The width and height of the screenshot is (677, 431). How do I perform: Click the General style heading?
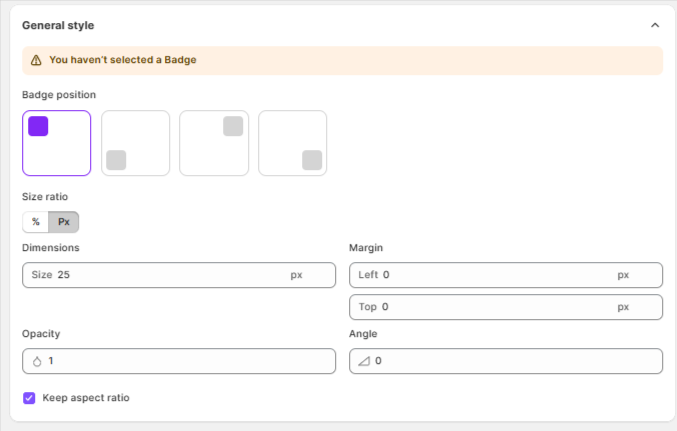coord(58,25)
